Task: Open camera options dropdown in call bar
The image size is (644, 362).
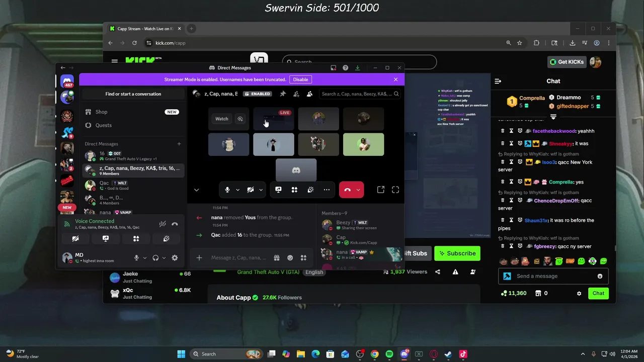Action: (x=261, y=190)
